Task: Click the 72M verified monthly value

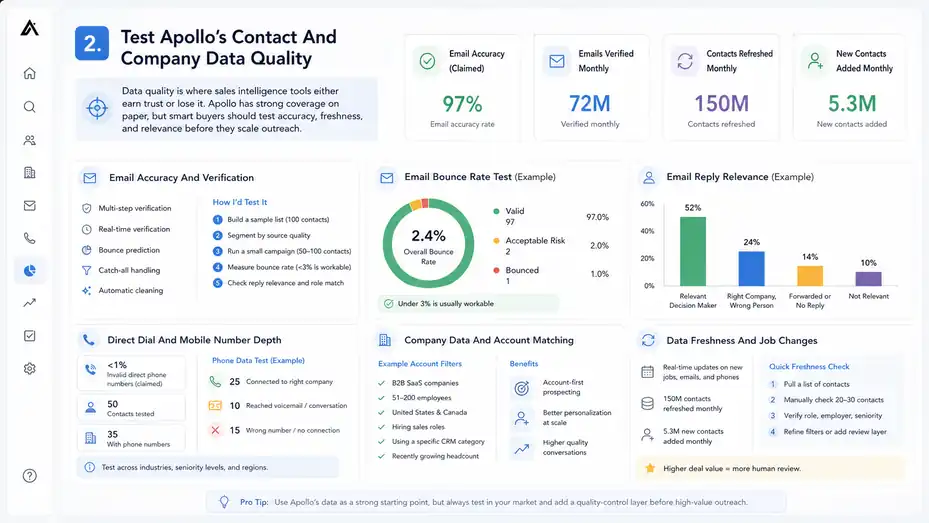Action: [590, 104]
